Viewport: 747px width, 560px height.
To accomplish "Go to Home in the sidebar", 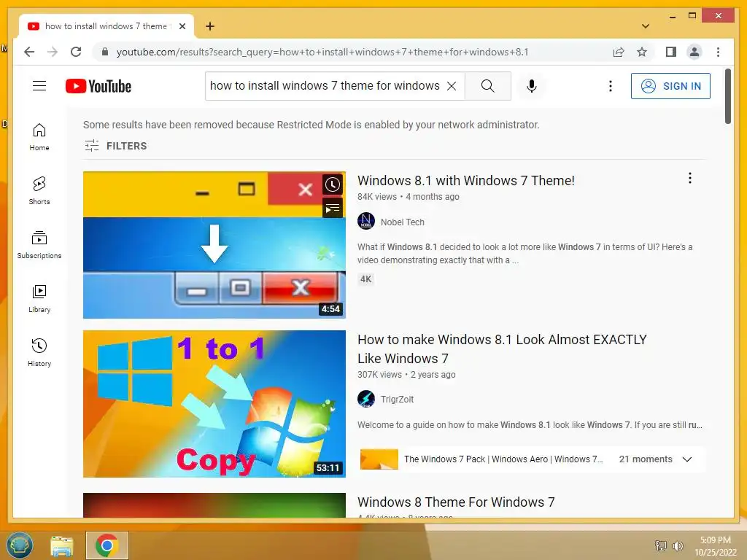I will pos(39,136).
